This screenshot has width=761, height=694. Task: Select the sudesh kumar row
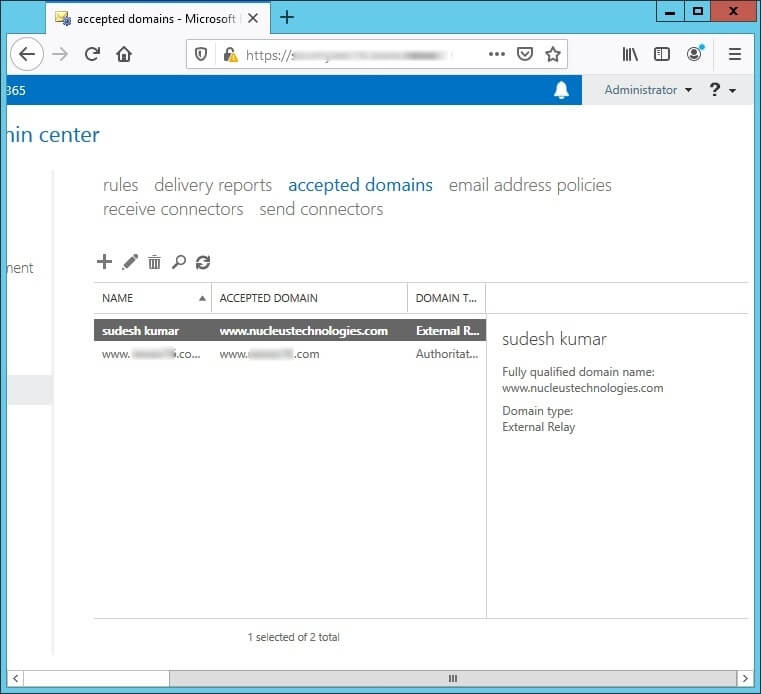click(290, 330)
